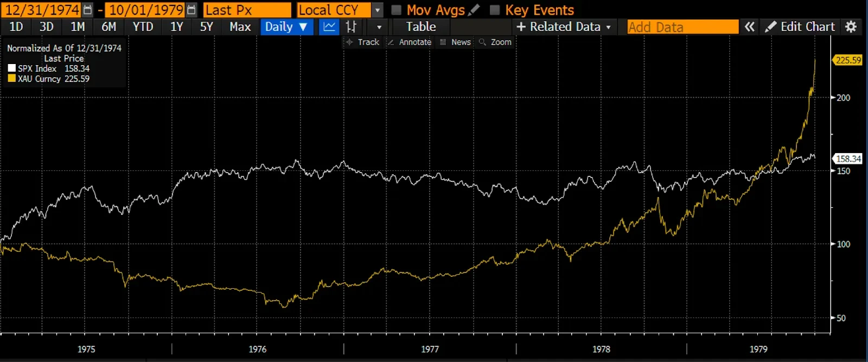Click the Local CCY text field

click(334, 10)
